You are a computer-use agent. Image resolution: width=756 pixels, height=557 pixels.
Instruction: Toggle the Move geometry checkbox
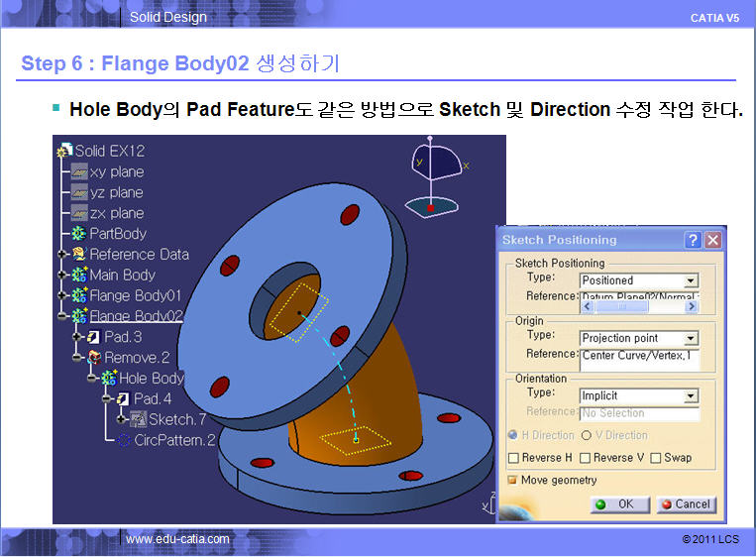[513, 481]
